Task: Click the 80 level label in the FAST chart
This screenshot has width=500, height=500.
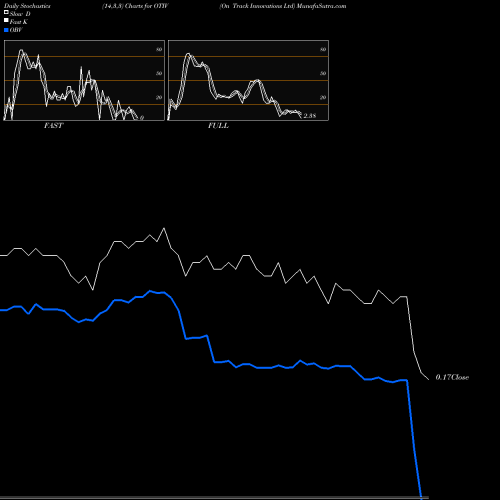Action: click(159, 49)
